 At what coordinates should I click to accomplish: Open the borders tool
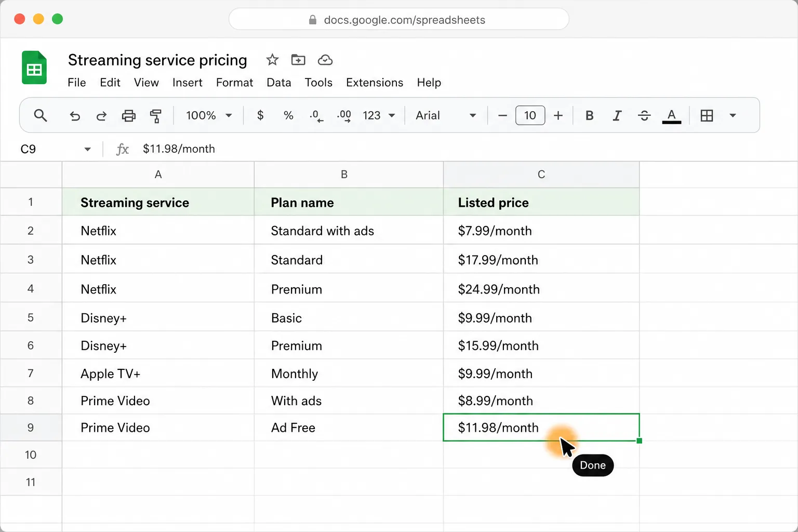707,115
